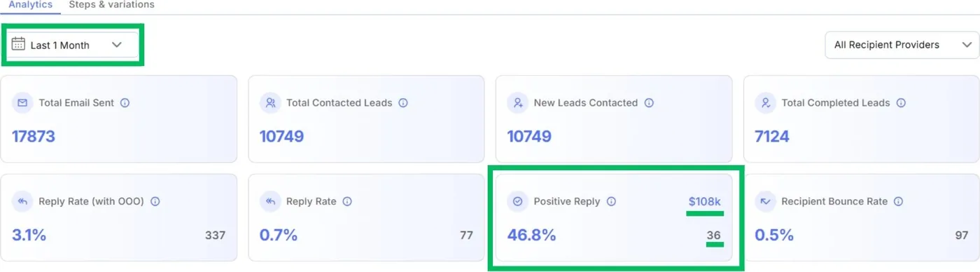980x272 pixels.
Task: Click the Recipient Bounce Rate label
Action: click(834, 201)
